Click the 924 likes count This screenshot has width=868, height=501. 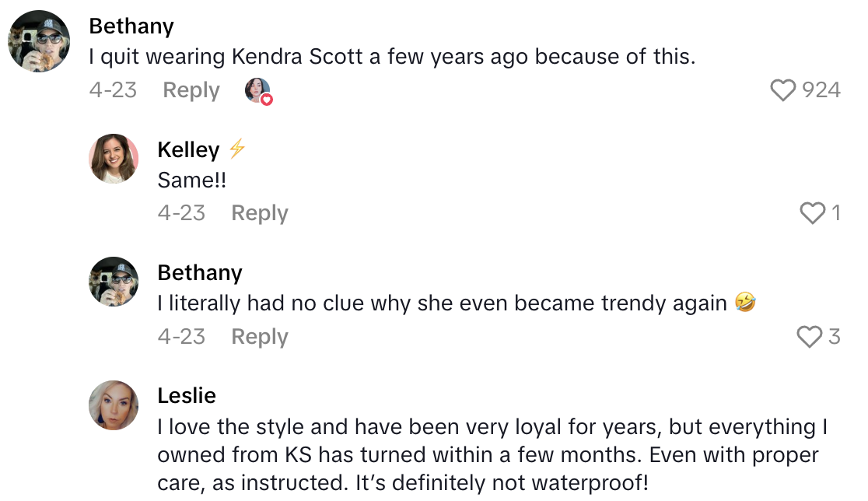click(821, 90)
